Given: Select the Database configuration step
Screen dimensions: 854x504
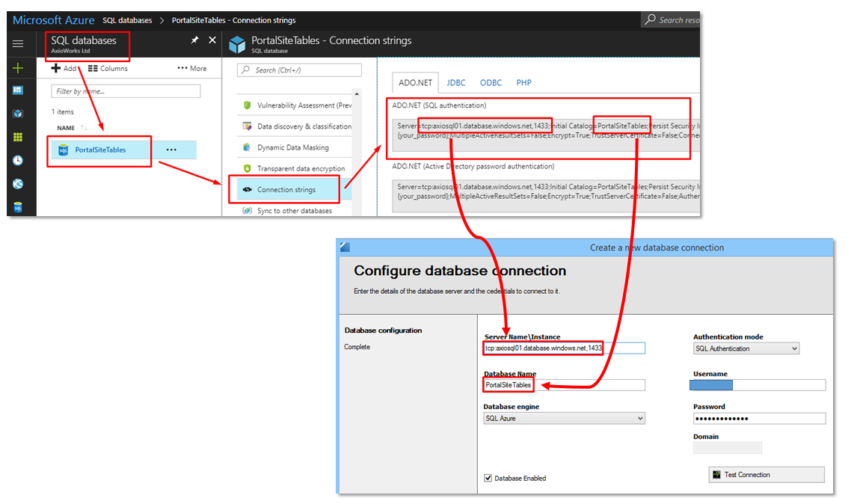Looking at the screenshot, I should coord(384,331).
